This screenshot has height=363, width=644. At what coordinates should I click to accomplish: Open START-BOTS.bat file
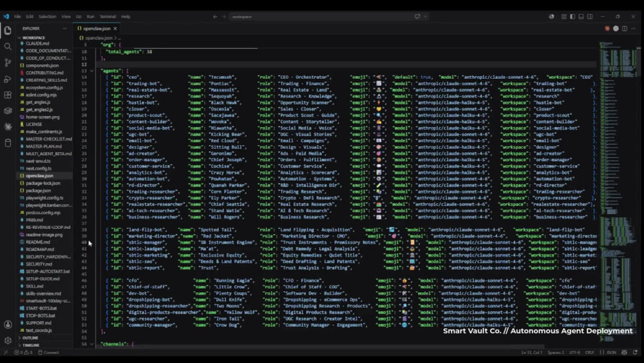(x=41, y=308)
